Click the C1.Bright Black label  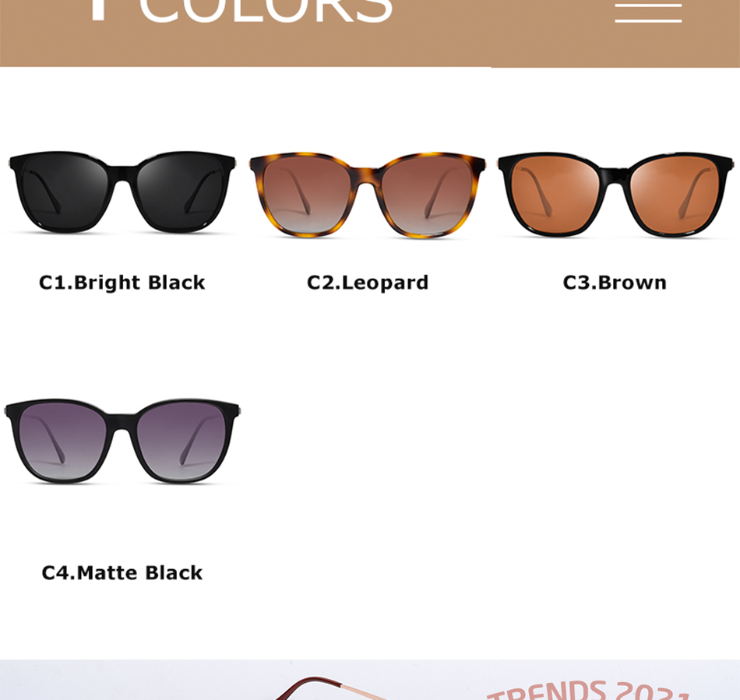click(122, 283)
